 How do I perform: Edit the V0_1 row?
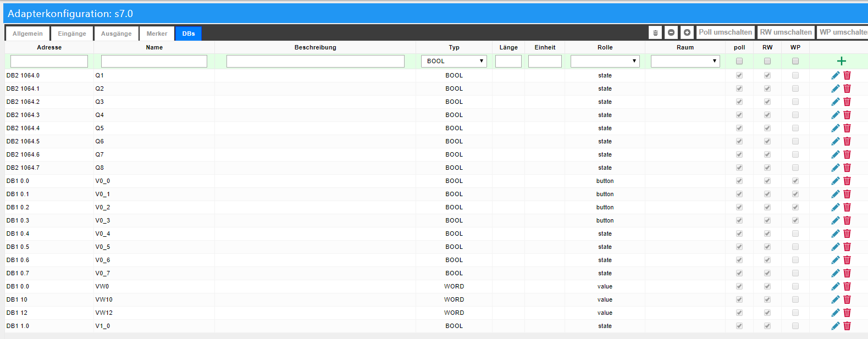click(x=836, y=194)
